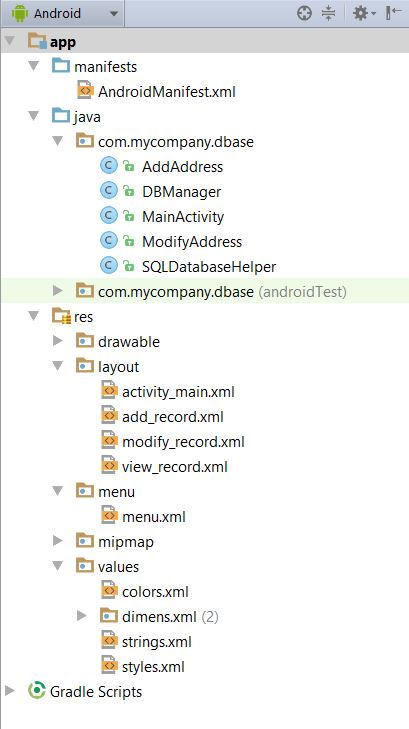Select activity_main.xml layout file

(178, 392)
